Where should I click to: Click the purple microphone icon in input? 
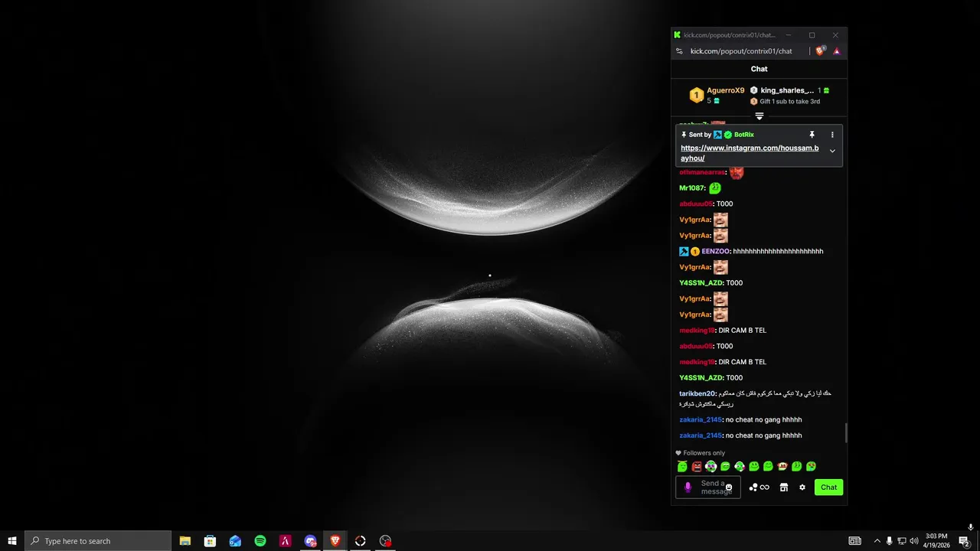click(688, 487)
